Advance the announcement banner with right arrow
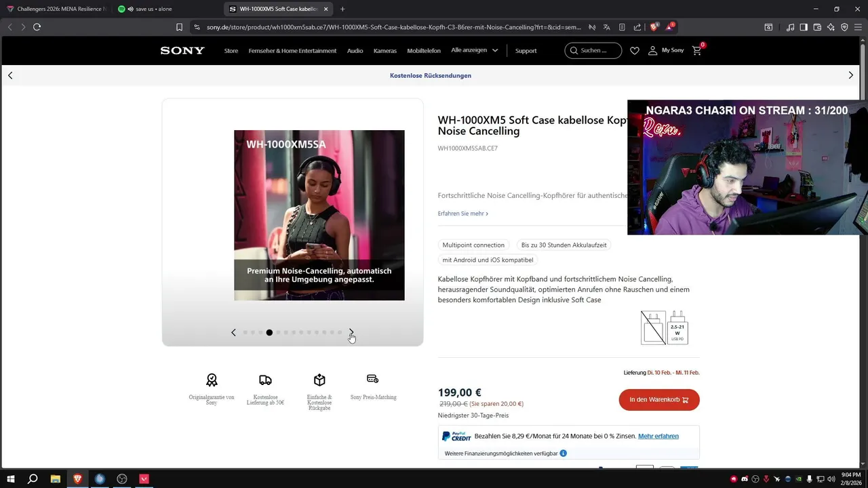This screenshot has width=868, height=488. point(851,75)
